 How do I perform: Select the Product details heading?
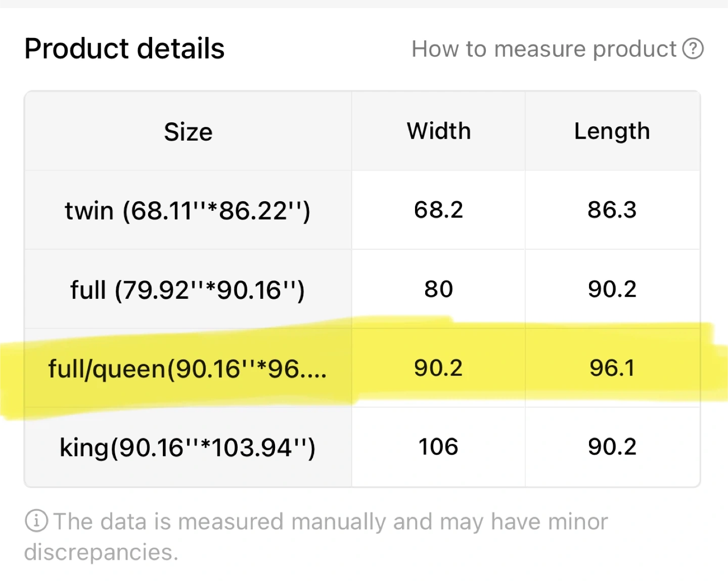point(124,49)
